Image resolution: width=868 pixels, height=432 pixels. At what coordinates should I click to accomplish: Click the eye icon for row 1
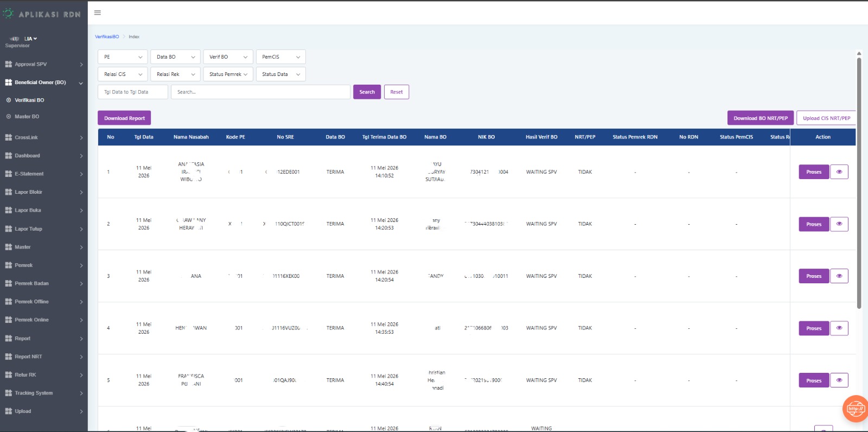pyautogui.click(x=839, y=172)
